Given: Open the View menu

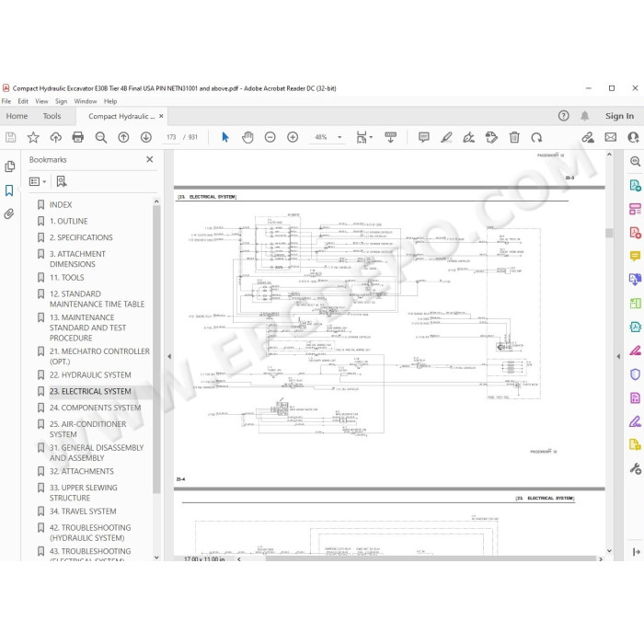Looking at the screenshot, I should pyautogui.click(x=41, y=101).
